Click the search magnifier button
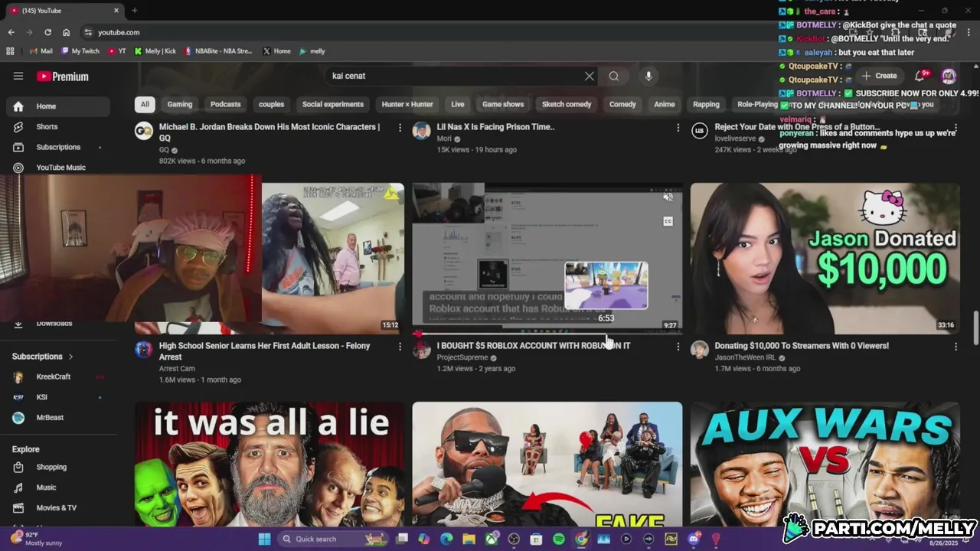The image size is (980, 551). pyautogui.click(x=614, y=76)
